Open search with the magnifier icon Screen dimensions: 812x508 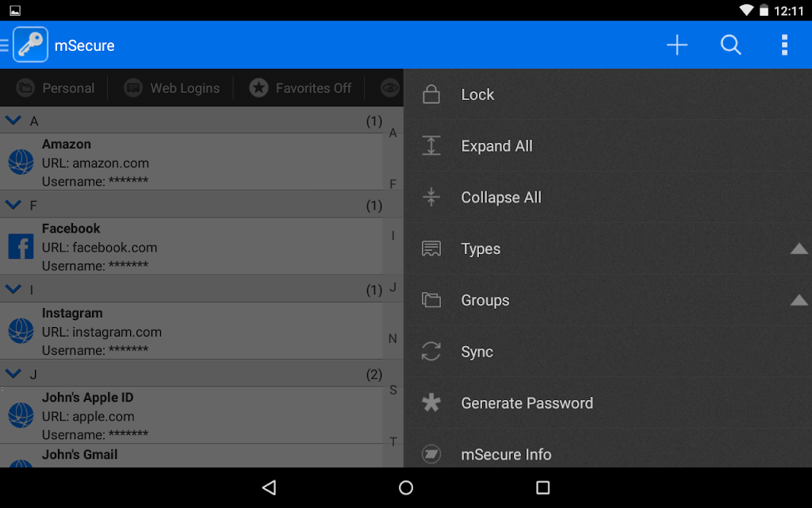pos(730,45)
